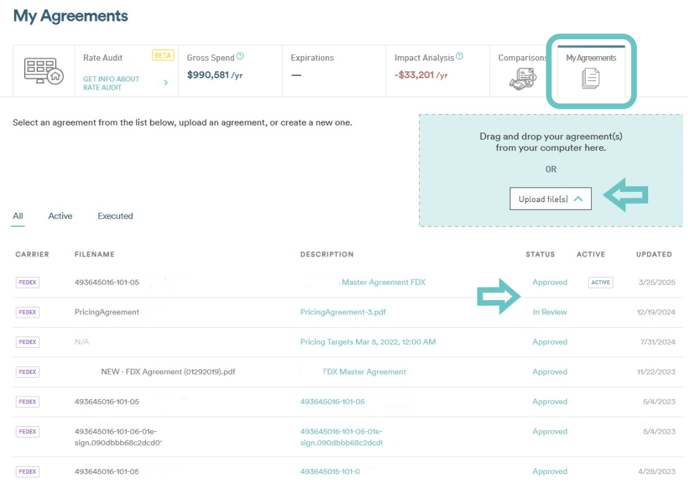This screenshot has width=688, height=483.
Task: Click the Gross Spend help icon
Action: (x=240, y=57)
